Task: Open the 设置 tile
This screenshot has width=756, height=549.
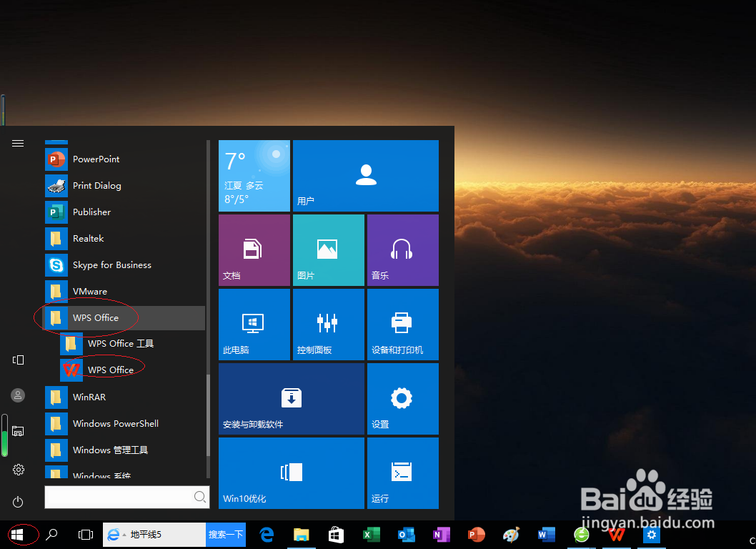Action: (403, 399)
